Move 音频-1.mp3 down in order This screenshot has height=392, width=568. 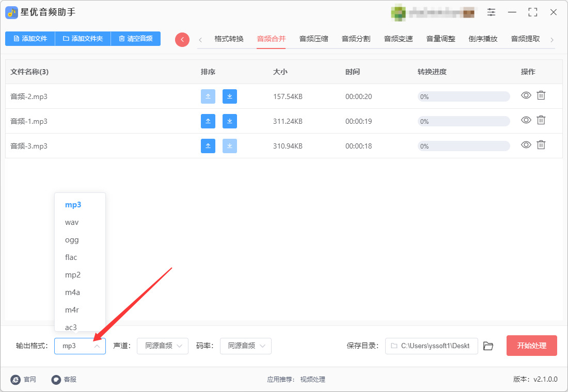point(230,121)
